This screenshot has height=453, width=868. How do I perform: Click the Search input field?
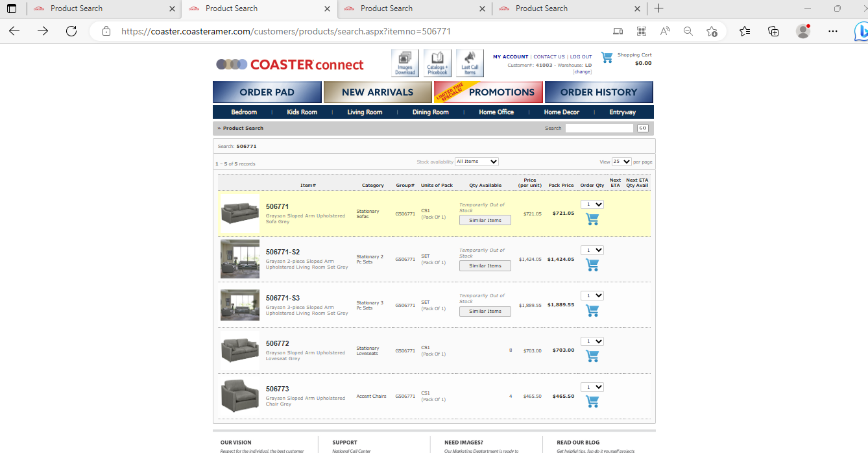point(599,128)
